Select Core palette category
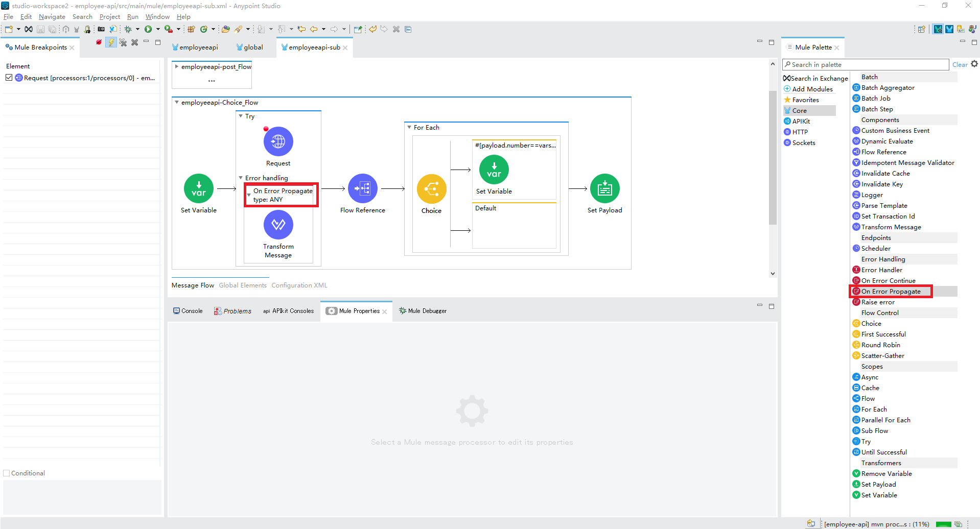Image resolution: width=980 pixels, height=529 pixels. pos(809,111)
